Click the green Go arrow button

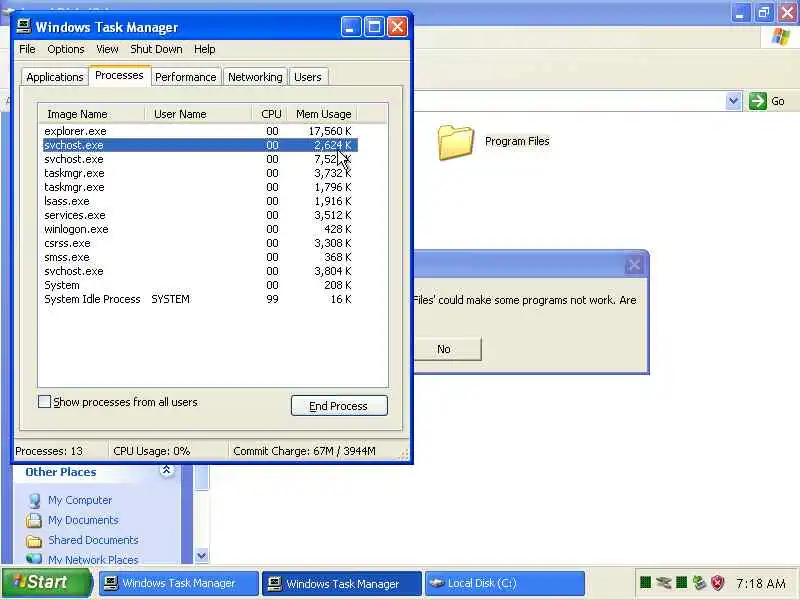[758, 101]
